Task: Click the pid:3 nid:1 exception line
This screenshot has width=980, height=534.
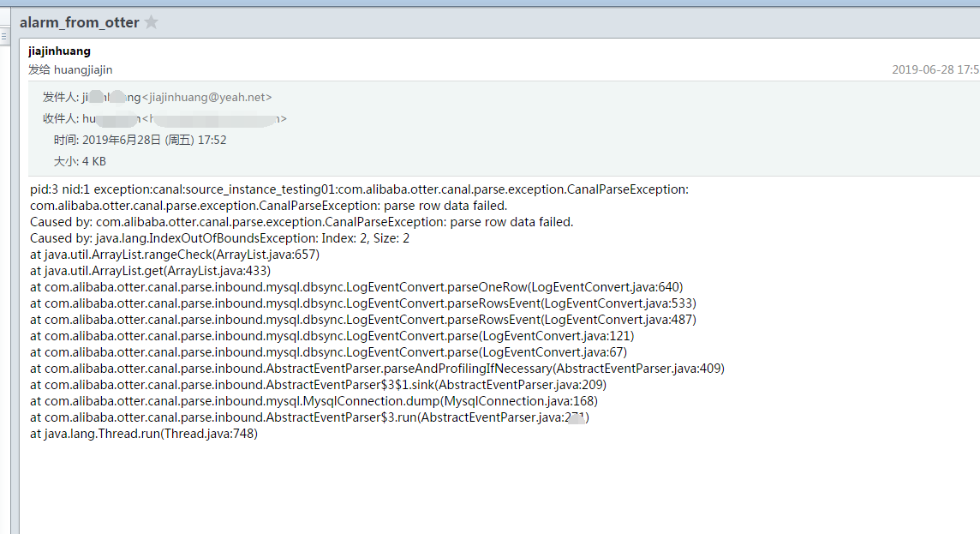Action: click(360, 189)
